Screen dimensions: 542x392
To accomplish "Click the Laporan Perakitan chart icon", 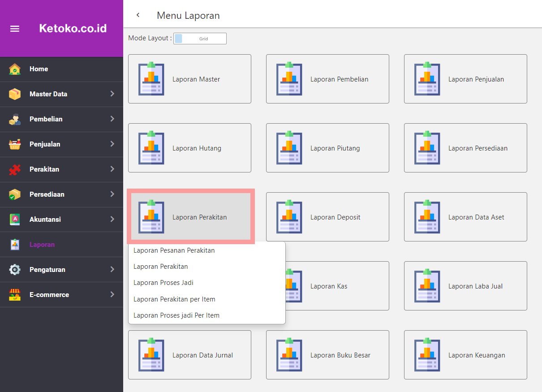I will (x=151, y=217).
